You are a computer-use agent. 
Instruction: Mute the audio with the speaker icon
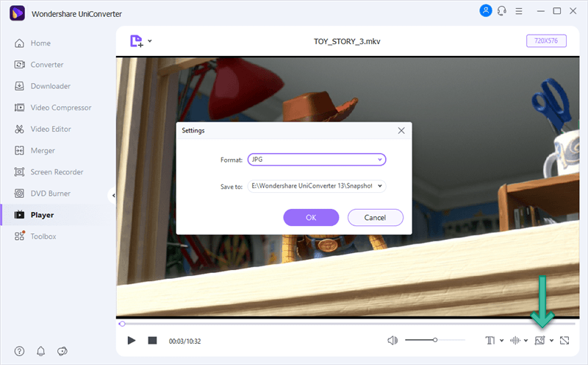coord(392,341)
